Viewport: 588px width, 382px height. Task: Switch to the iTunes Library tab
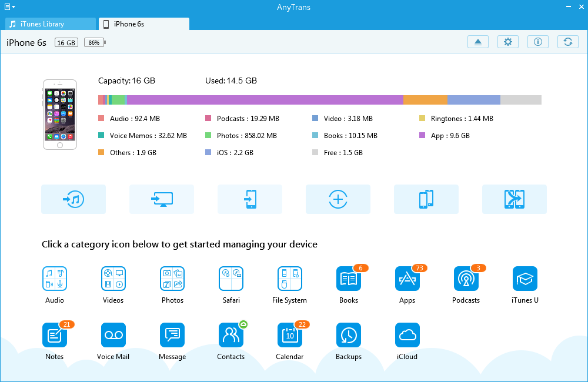point(50,24)
